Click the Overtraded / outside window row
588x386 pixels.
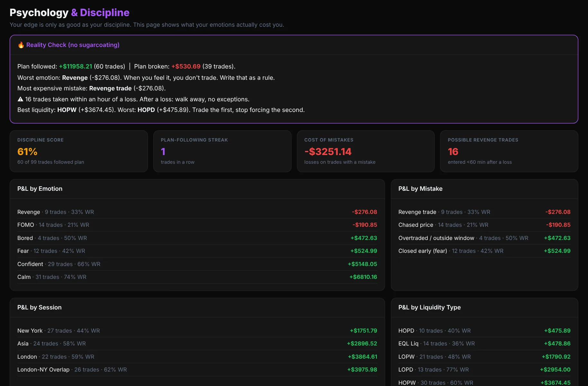click(485, 238)
